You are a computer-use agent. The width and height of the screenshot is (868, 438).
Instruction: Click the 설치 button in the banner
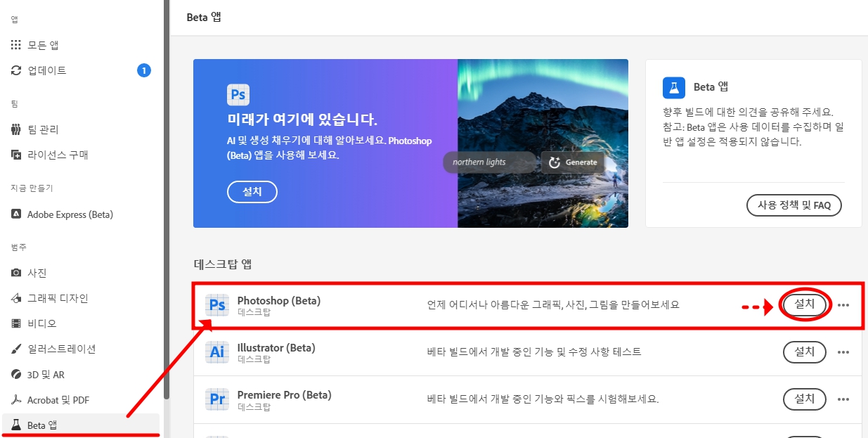click(252, 192)
